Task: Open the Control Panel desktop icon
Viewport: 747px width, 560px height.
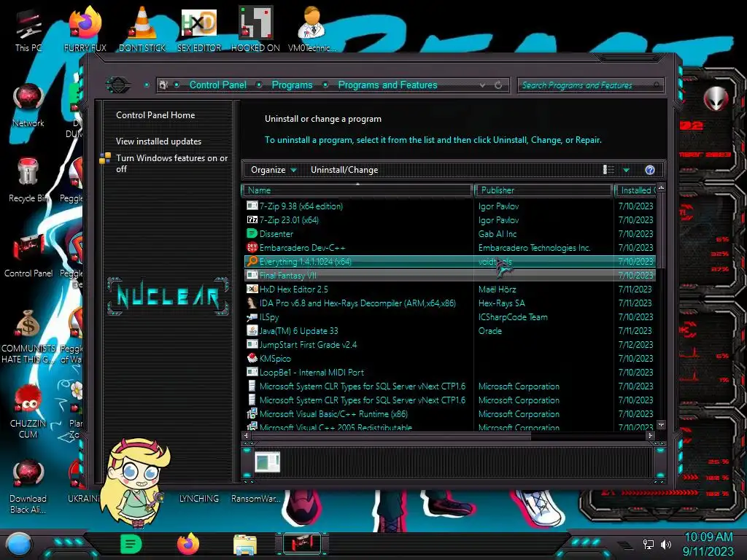Action: click(x=28, y=255)
